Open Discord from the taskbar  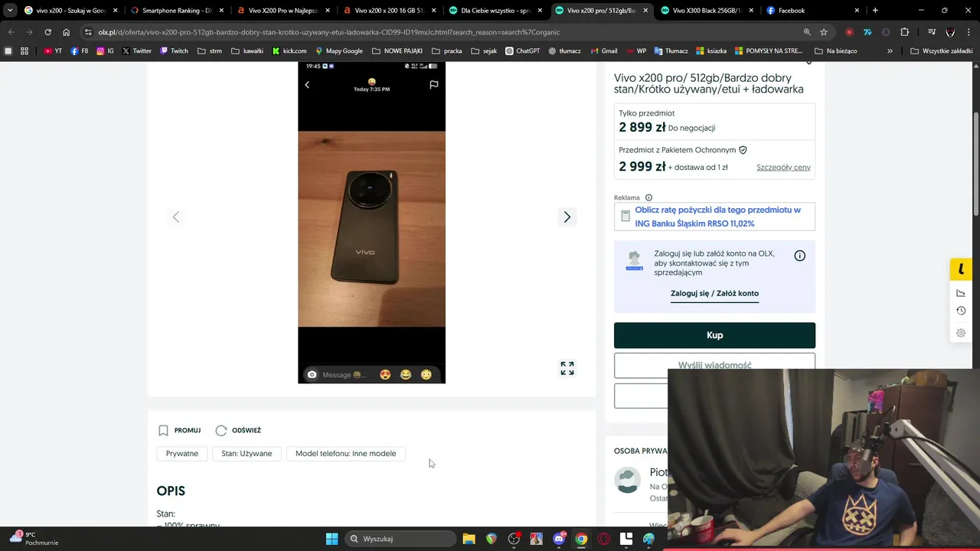(559, 539)
